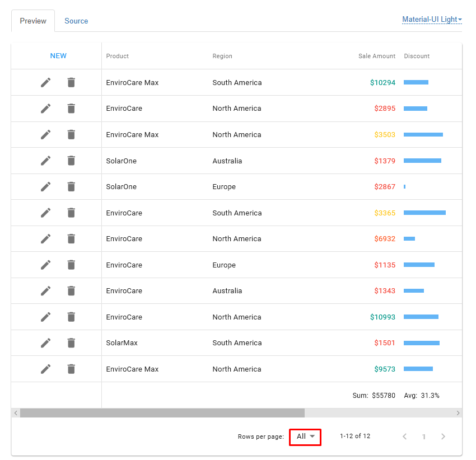
Task: Edit the EnviroCare Europe row
Action: (x=45, y=265)
